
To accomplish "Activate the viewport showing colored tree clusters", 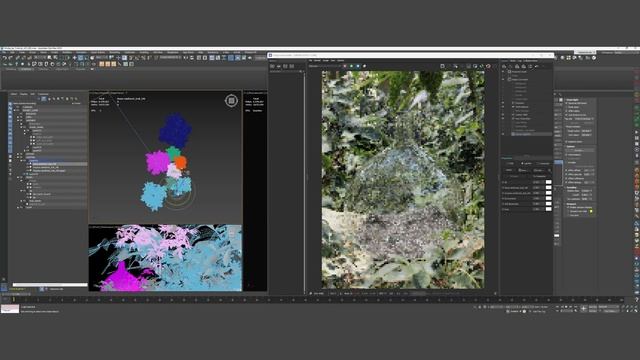I will click(x=166, y=157).
